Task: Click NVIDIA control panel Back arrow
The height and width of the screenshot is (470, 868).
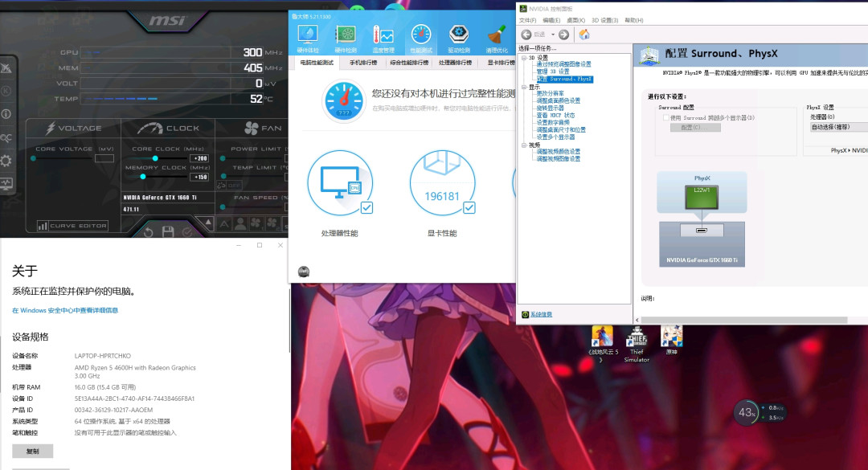Action: pos(526,35)
